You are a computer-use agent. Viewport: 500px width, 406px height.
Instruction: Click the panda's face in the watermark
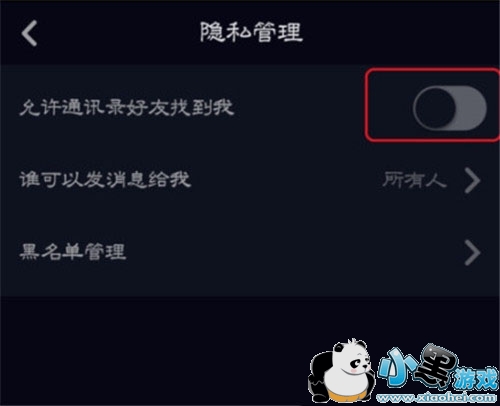354,362
